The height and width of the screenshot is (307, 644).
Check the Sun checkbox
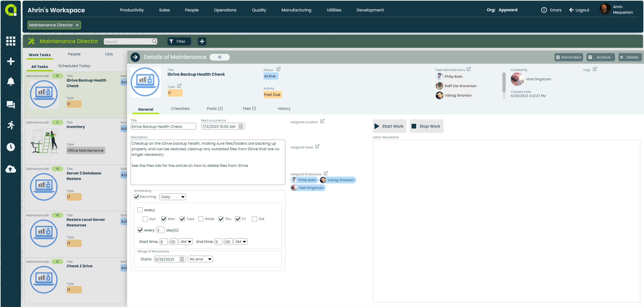[x=145, y=219]
